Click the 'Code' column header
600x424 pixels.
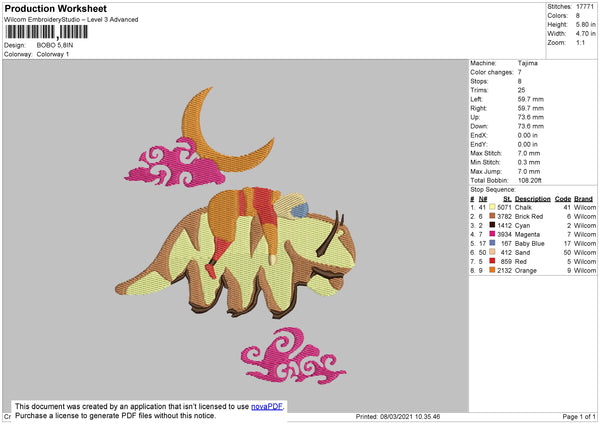point(563,199)
